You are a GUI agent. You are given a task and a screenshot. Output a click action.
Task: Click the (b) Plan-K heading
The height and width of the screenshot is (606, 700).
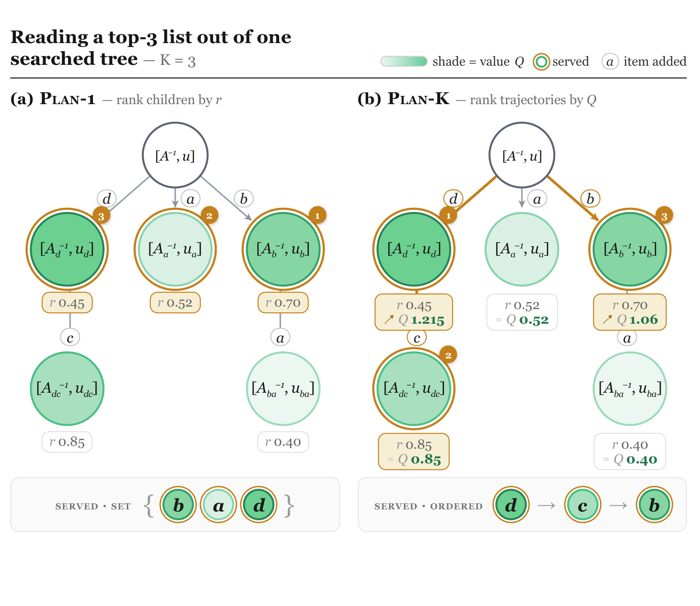pos(404,99)
